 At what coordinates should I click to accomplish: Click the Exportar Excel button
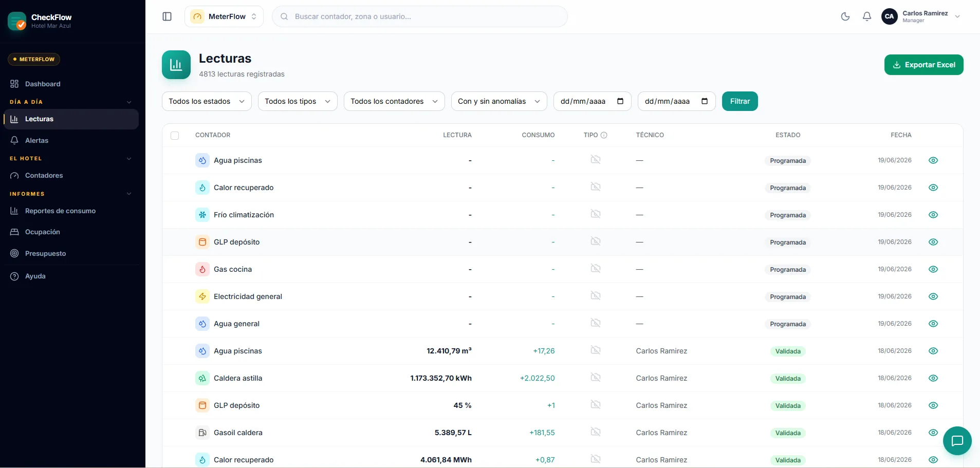[x=923, y=65]
